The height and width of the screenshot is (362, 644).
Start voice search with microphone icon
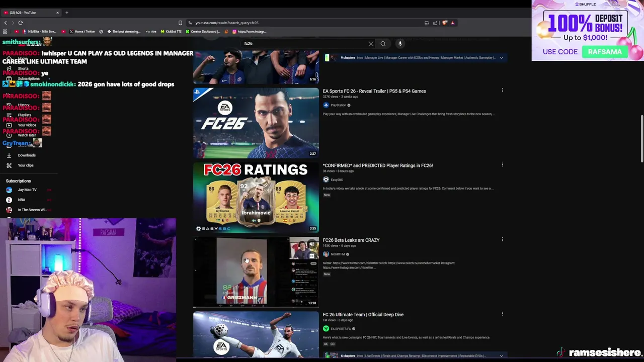(x=400, y=44)
